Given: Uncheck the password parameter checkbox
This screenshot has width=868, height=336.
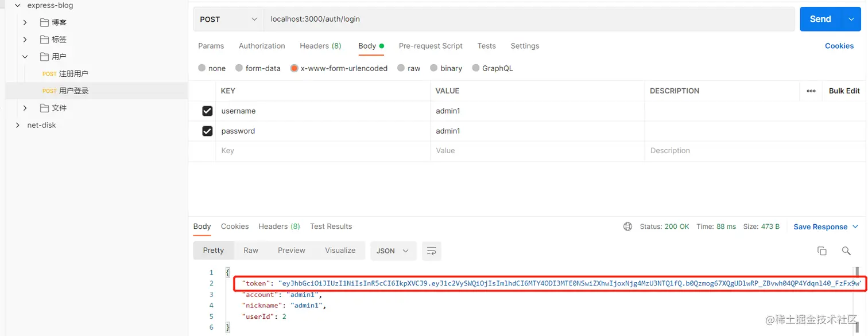Looking at the screenshot, I should coord(207,131).
